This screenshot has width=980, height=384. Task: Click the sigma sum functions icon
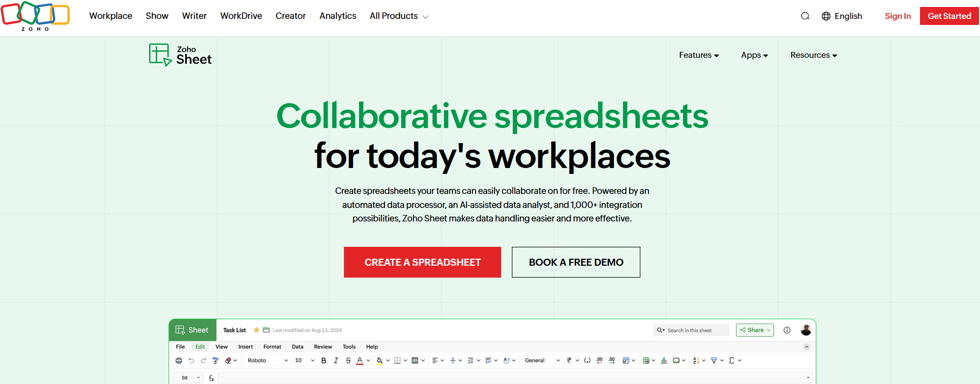click(x=732, y=361)
